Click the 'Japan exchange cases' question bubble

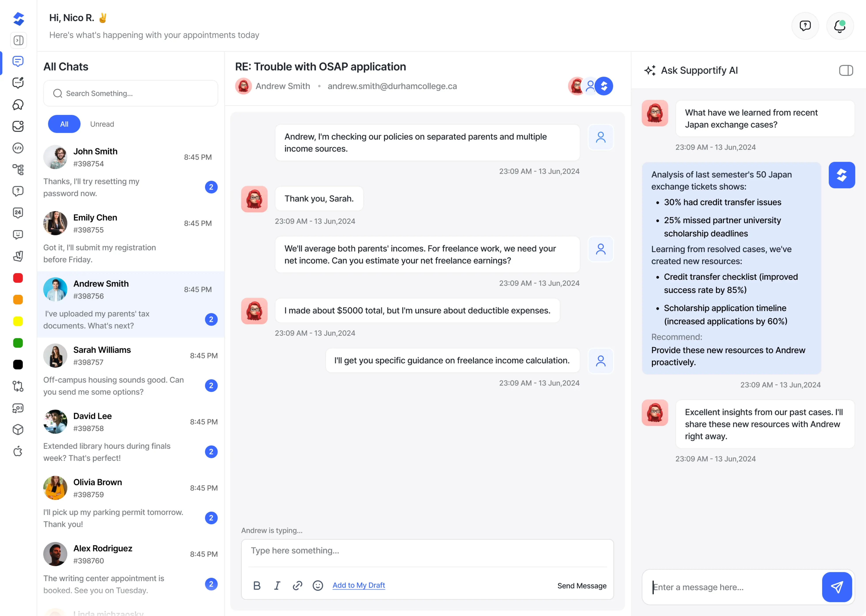pyautogui.click(x=765, y=119)
